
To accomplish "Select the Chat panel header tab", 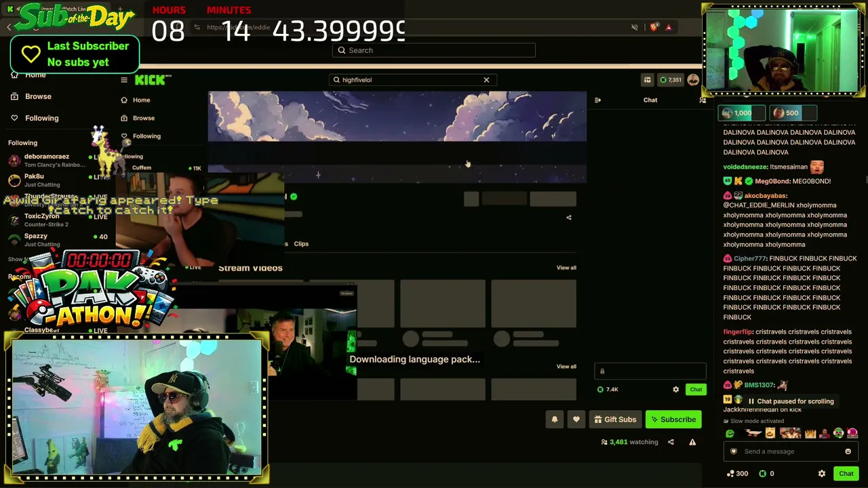I will (650, 100).
